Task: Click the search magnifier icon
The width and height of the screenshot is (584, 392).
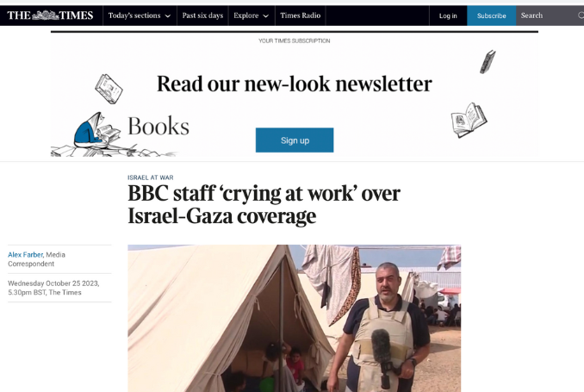Action: pos(581,16)
